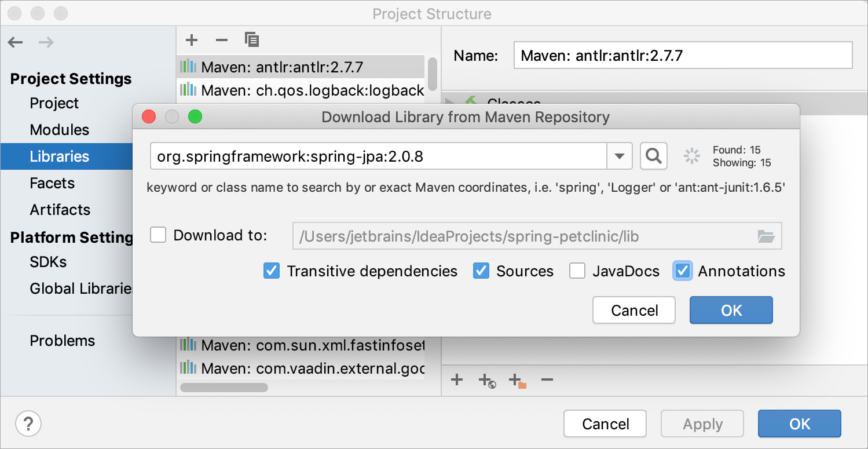Open Project settings page
The width and height of the screenshot is (868, 449).
click(x=54, y=103)
